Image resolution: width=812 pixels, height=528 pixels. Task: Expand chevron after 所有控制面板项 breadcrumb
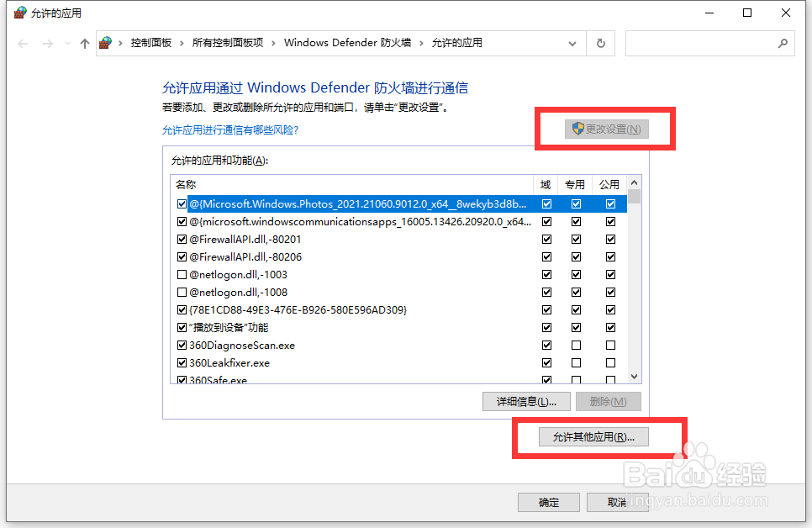(x=273, y=44)
